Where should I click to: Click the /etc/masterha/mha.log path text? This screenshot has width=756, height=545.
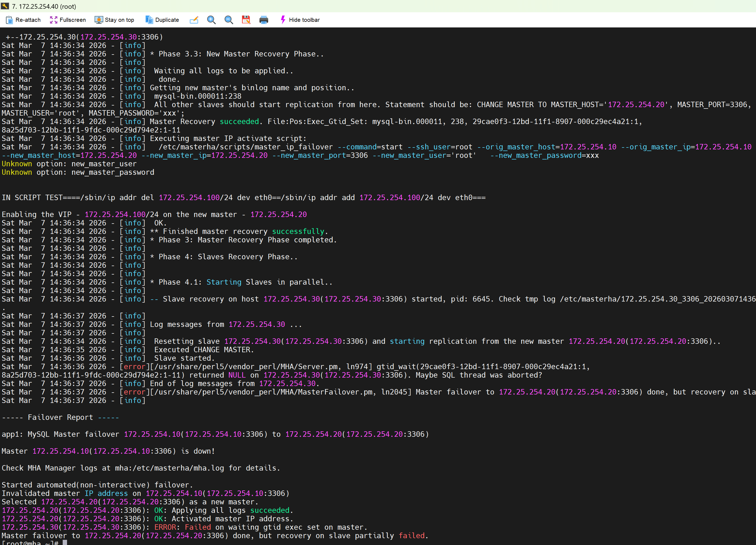point(178,468)
